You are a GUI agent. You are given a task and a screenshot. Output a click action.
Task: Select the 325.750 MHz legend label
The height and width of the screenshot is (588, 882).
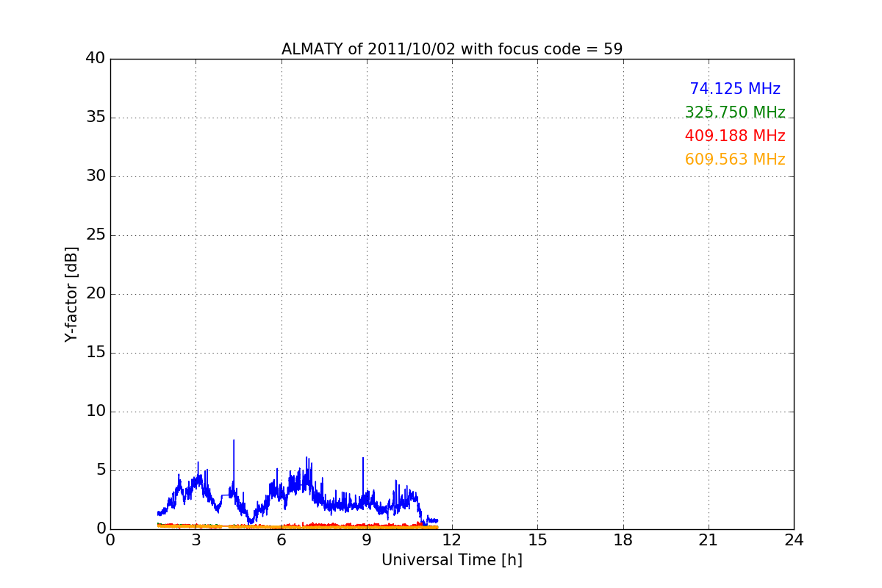[735, 112]
